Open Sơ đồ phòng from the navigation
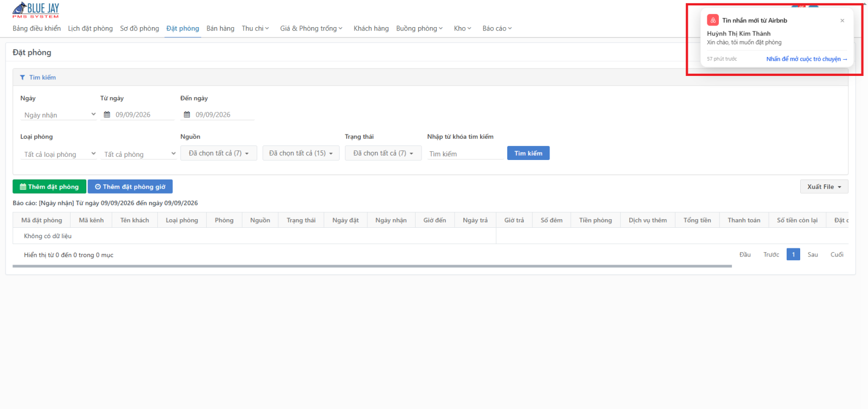The height and width of the screenshot is (409, 868). [139, 28]
